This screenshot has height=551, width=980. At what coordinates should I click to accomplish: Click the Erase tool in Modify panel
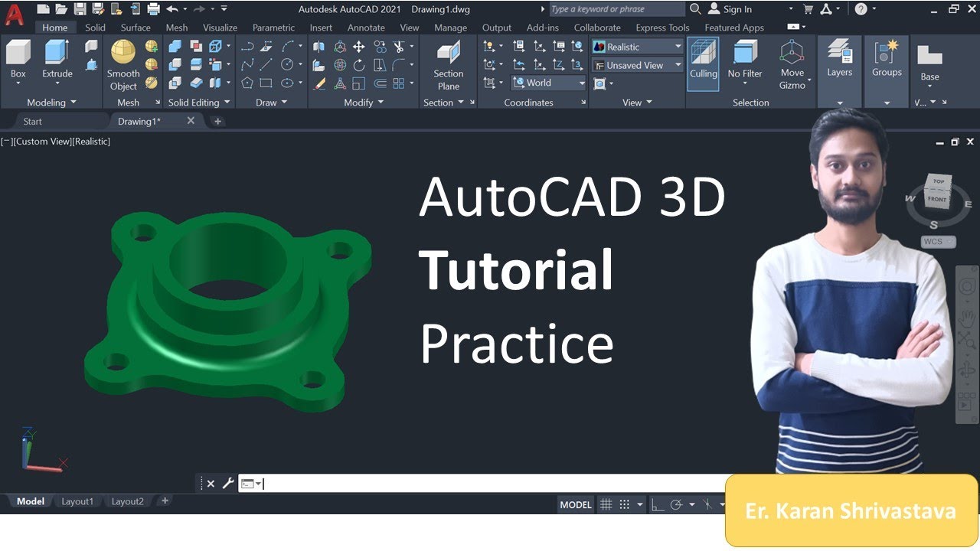(x=318, y=83)
